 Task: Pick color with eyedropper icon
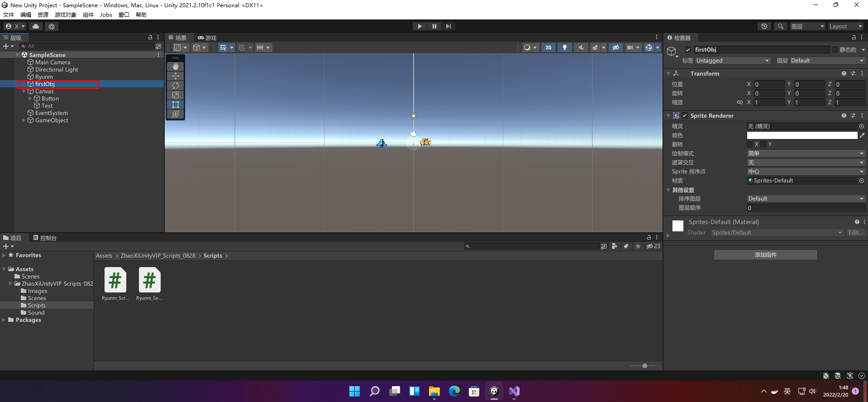click(x=862, y=135)
